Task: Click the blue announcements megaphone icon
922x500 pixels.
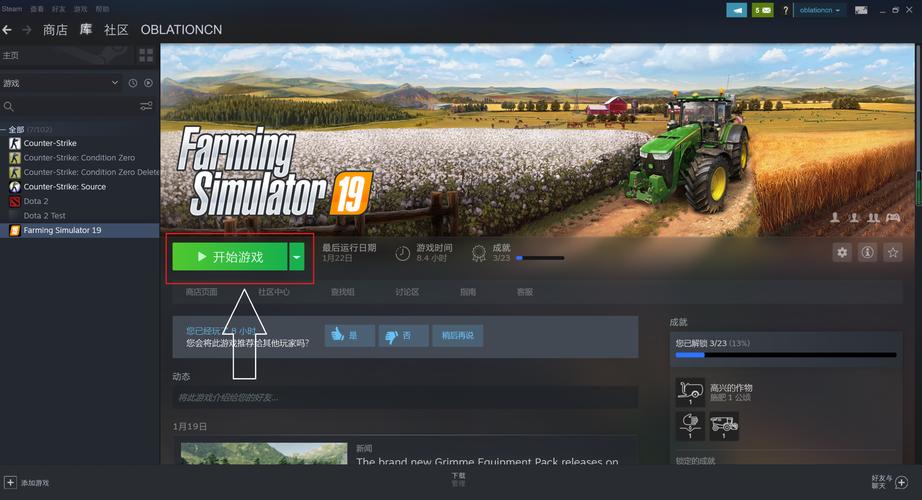Action: pos(737,10)
